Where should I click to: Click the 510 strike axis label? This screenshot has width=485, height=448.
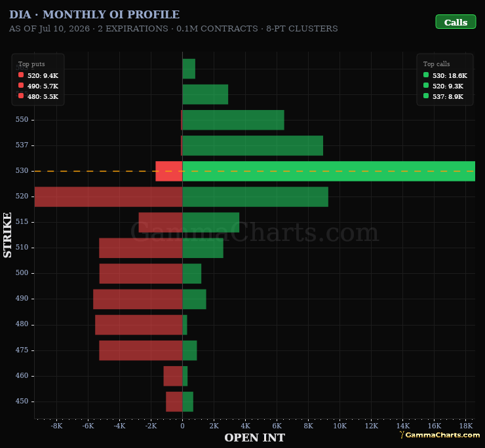point(22,248)
